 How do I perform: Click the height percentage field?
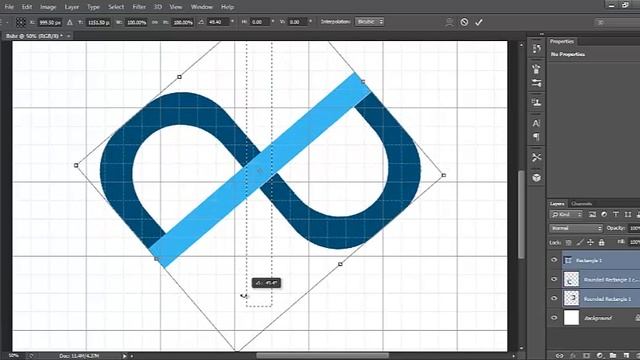(x=183, y=22)
